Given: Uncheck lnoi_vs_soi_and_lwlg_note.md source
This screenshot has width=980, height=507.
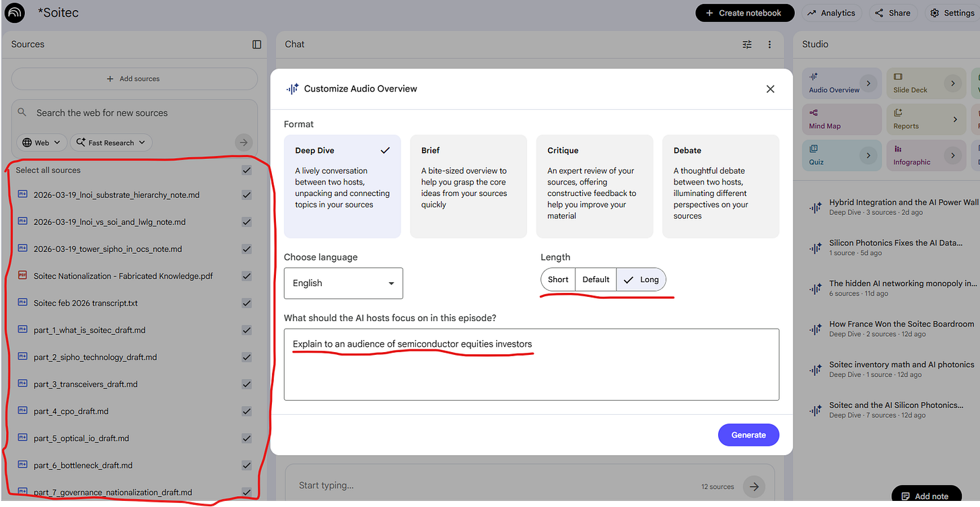Looking at the screenshot, I should point(246,222).
